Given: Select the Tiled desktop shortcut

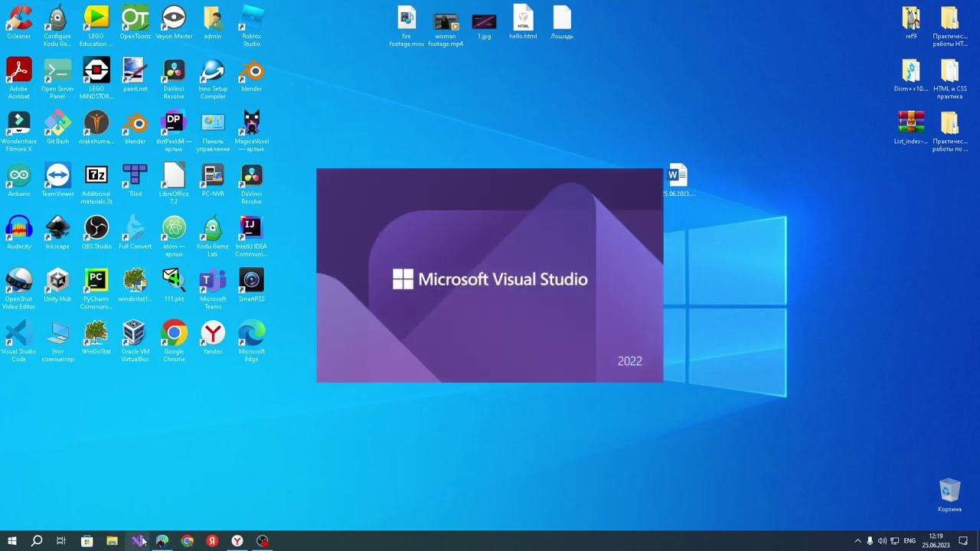Looking at the screenshot, I should tap(135, 181).
